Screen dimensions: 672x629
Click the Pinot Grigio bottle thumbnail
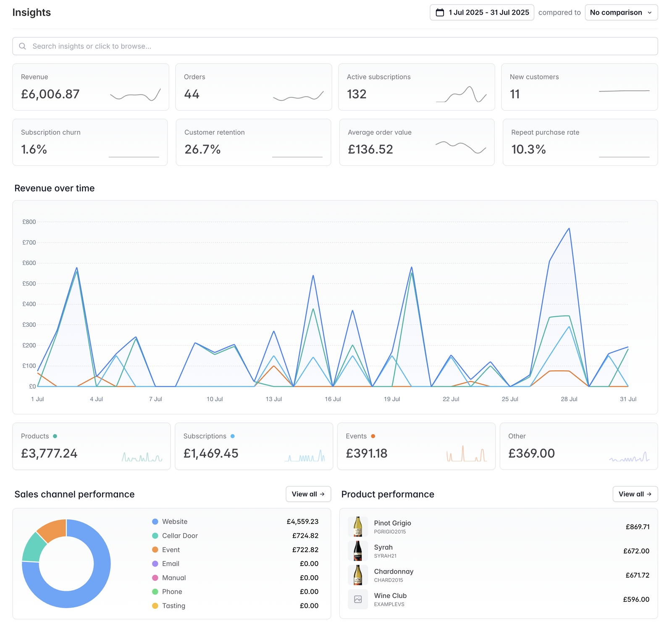pyautogui.click(x=357, y=527)
